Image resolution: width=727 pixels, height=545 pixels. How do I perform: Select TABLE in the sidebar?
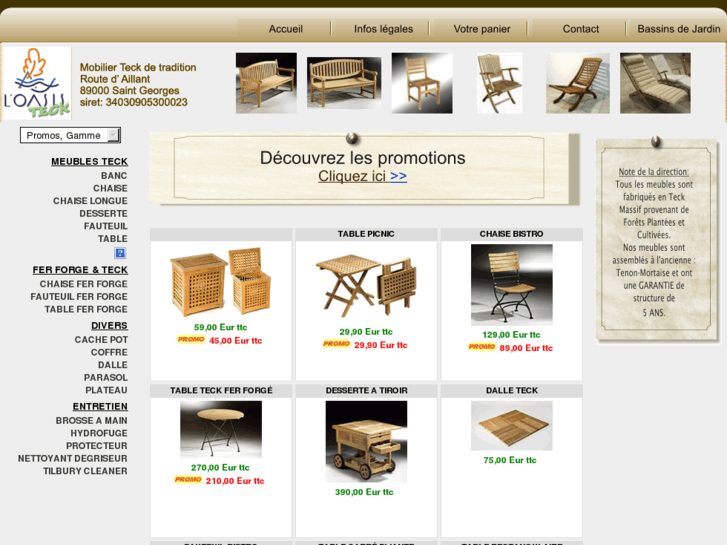click(113, 238)
